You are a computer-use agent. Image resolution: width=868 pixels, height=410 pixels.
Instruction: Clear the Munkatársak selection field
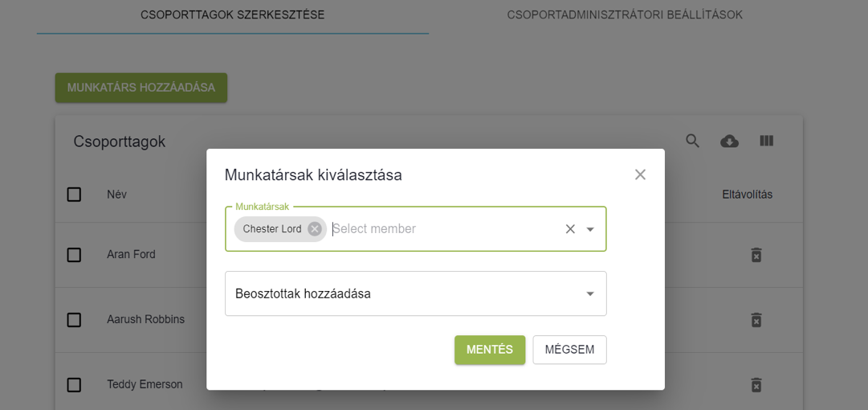570,229
